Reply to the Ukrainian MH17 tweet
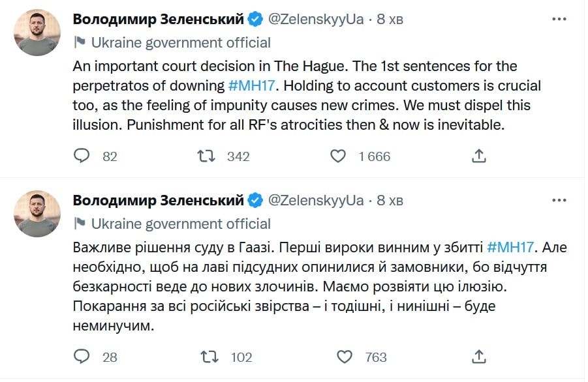Image resolution: width=588 pixels, height=382 pixels. pyautogui.click(x=82, y=357)
